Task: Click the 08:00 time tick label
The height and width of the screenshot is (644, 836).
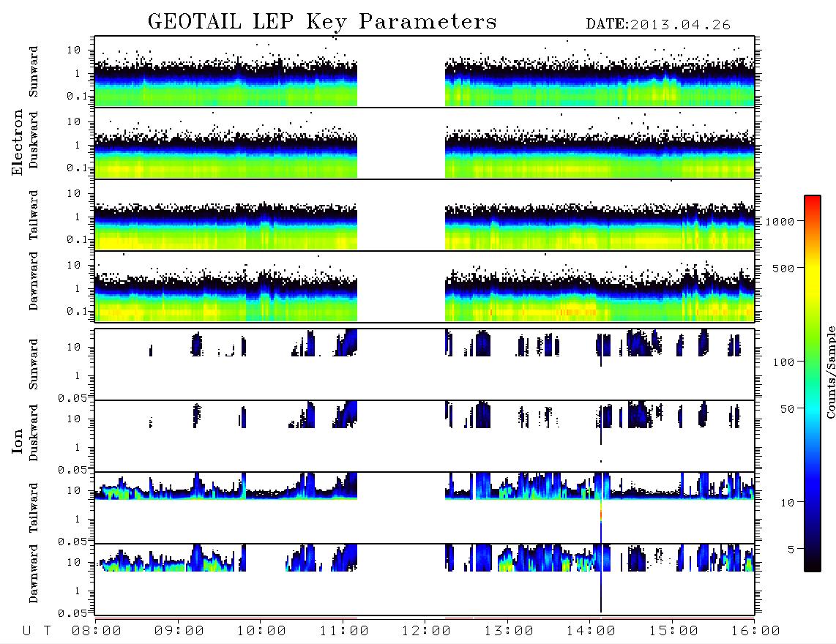Action: click(97, 632)
